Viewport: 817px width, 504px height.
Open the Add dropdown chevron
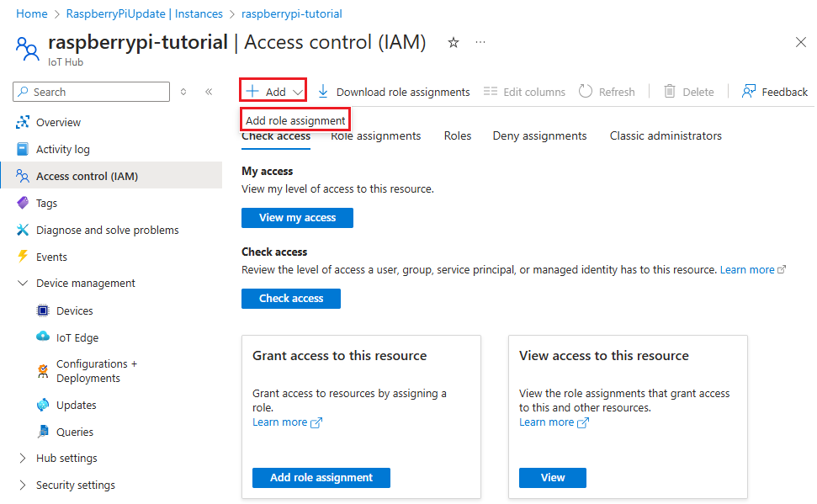pyautogui.click(x=298, y=93)
